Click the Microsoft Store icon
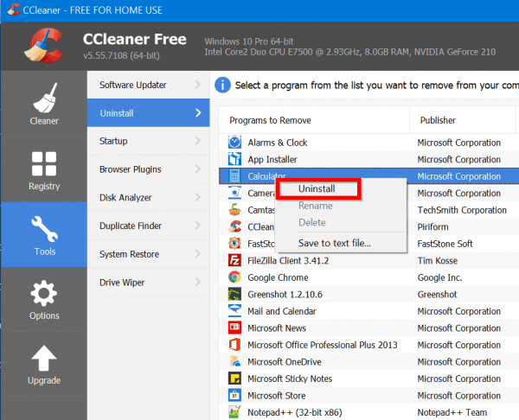This screenshot has width=519, height=420. [234, 395]
